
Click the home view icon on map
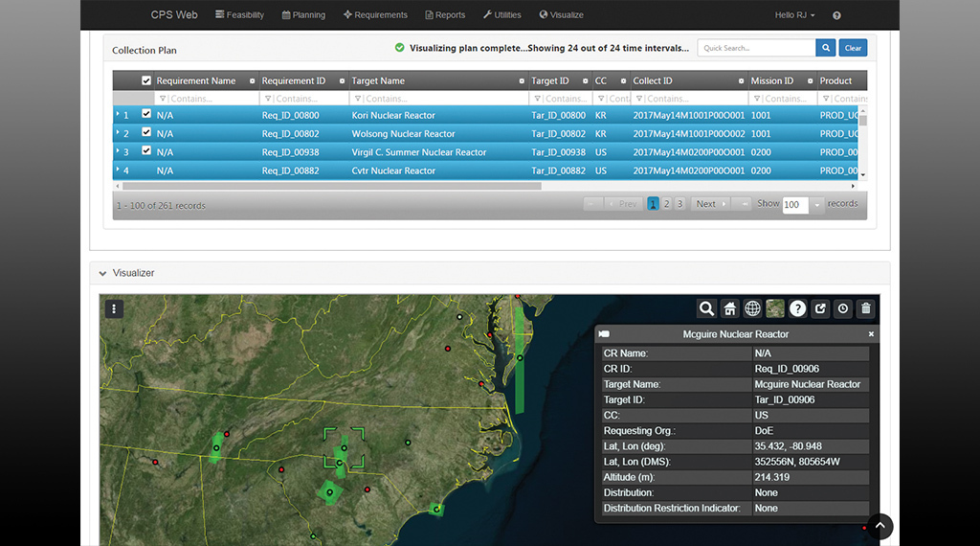click(x=729, y=308)
